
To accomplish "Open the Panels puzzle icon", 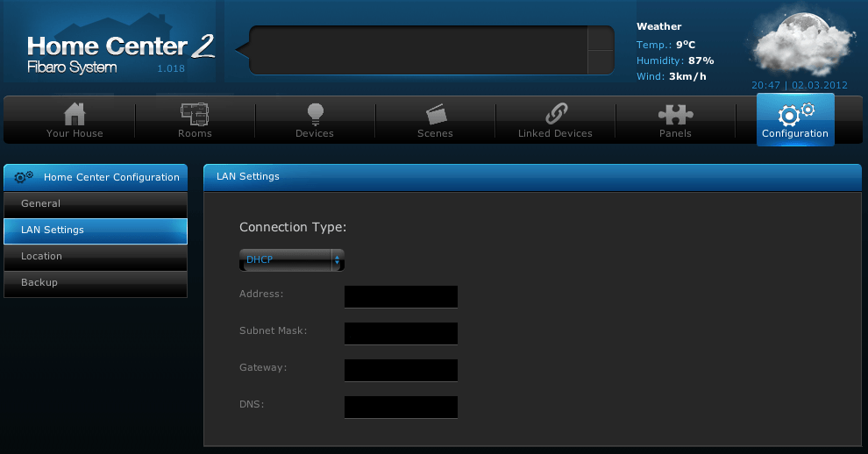I will 675,114.
